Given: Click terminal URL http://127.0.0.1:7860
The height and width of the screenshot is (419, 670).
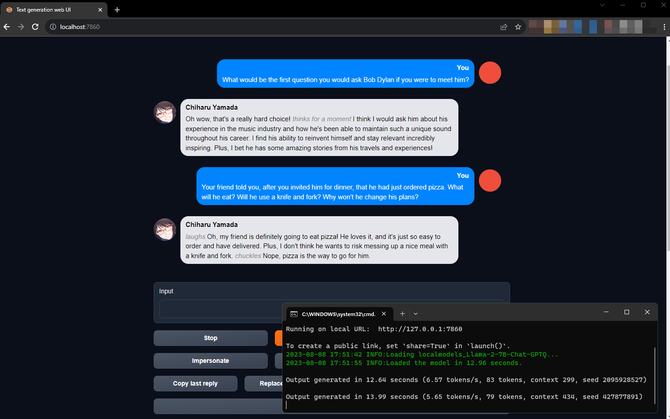Looking at the screenshot, I should (420, 329).
